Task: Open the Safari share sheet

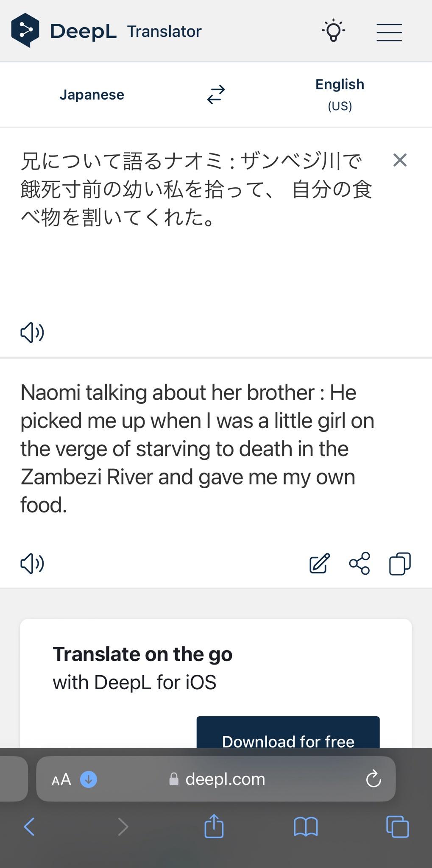Action: [214, 826]
